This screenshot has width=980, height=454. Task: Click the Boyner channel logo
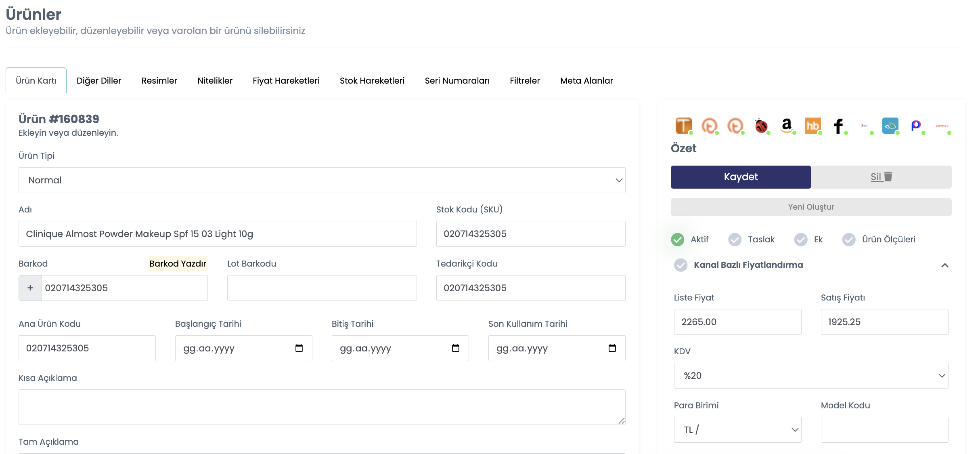tap(942, 126)
